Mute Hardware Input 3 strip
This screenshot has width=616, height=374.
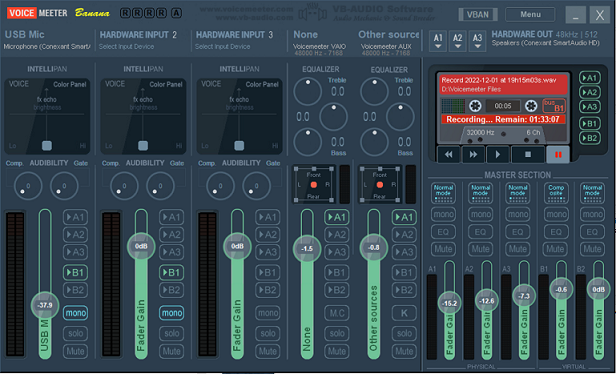click(x=268, y=351)
